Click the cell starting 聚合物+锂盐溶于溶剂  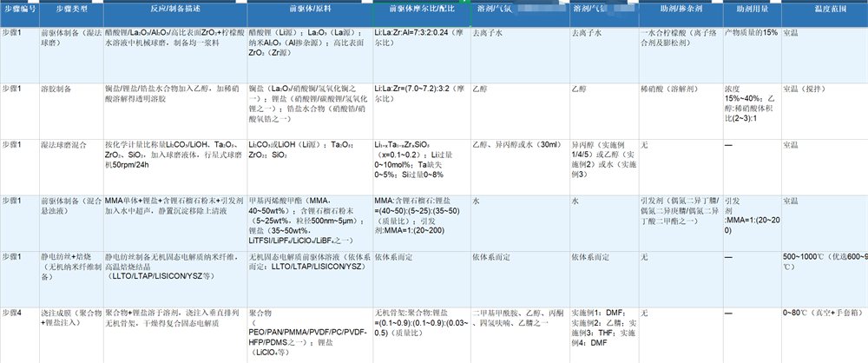[175, 334]
